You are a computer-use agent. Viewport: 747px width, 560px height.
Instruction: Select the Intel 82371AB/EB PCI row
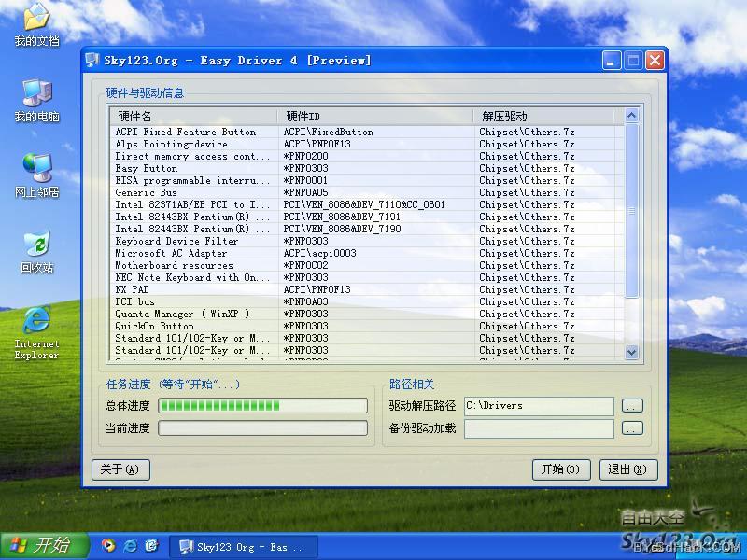point(367,204)
